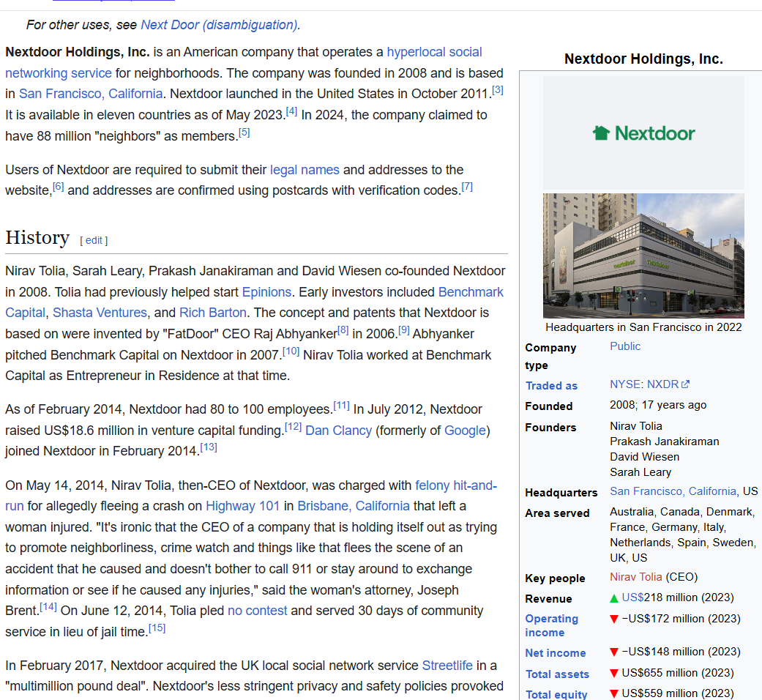Open the Rich Barton link

coord(213,313)
